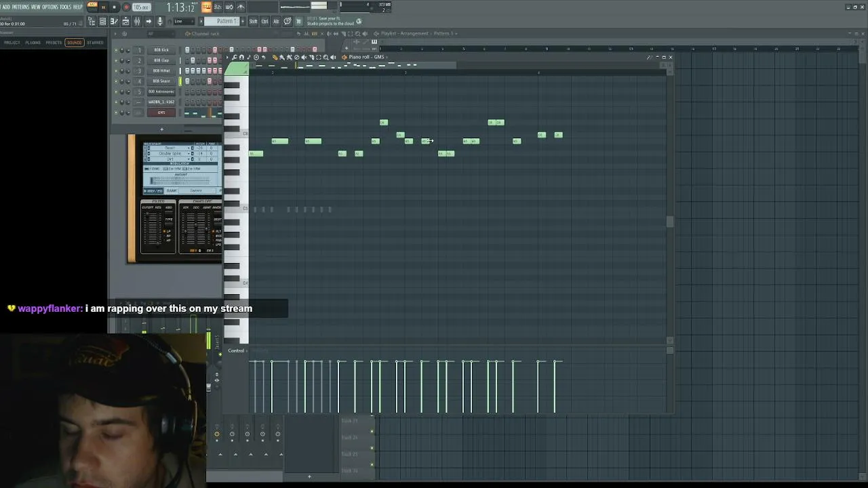Mute the 808 Snare channel LED
Viewport: 868px width, 488px height.
point(116,81)
